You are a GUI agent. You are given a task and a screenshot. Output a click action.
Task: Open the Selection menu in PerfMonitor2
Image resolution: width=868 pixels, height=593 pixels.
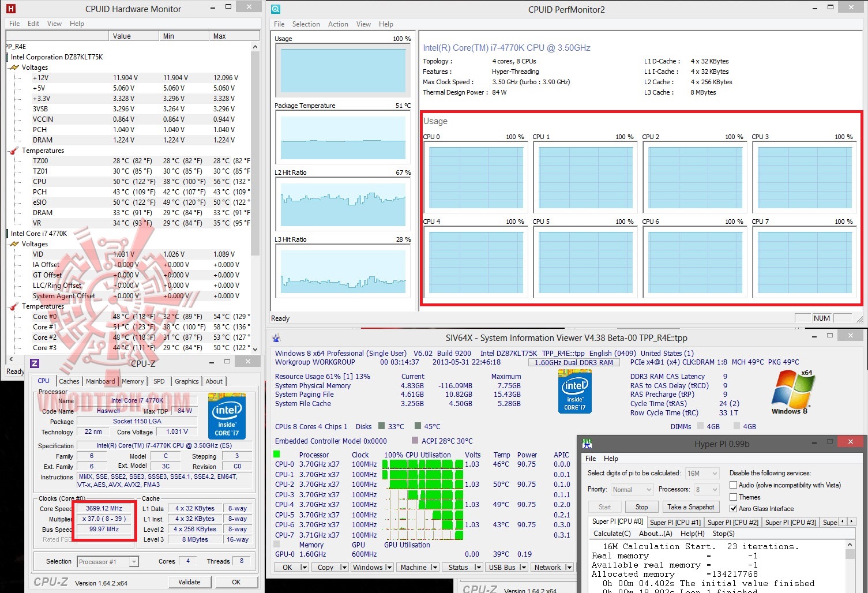click(x=306, y=24)
